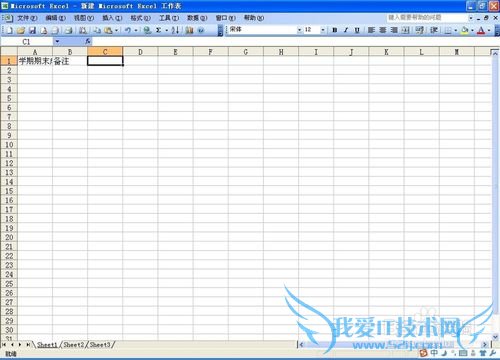Align text left in the cell
500x360 pixels.
[x=371, y=30]
